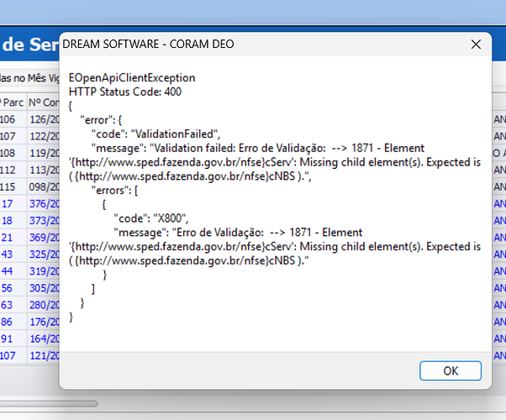Click the Nº Con column header
The height and width of the screenshot is (420, 506).
click(43, 102)
